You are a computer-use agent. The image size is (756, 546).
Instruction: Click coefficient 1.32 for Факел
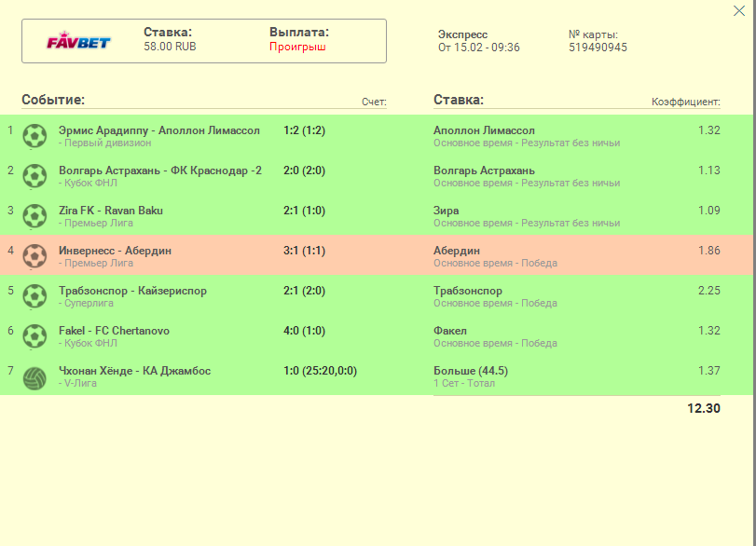pyautogui.click(x=709, y=331)
